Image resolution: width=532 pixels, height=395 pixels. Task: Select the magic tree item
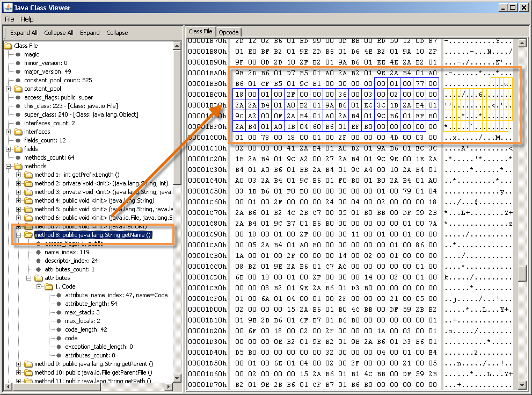click(x=32, y=54)
